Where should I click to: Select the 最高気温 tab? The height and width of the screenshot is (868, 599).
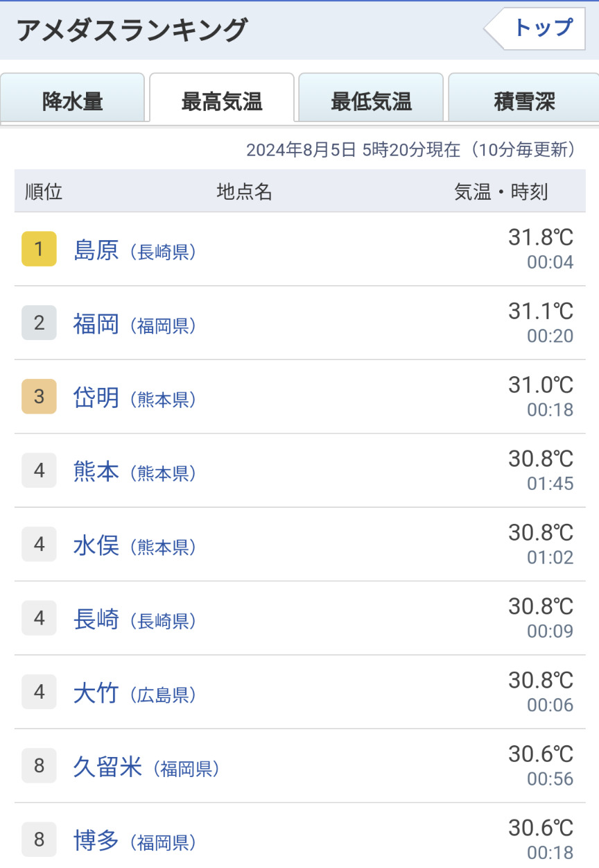tap(222, 102)
